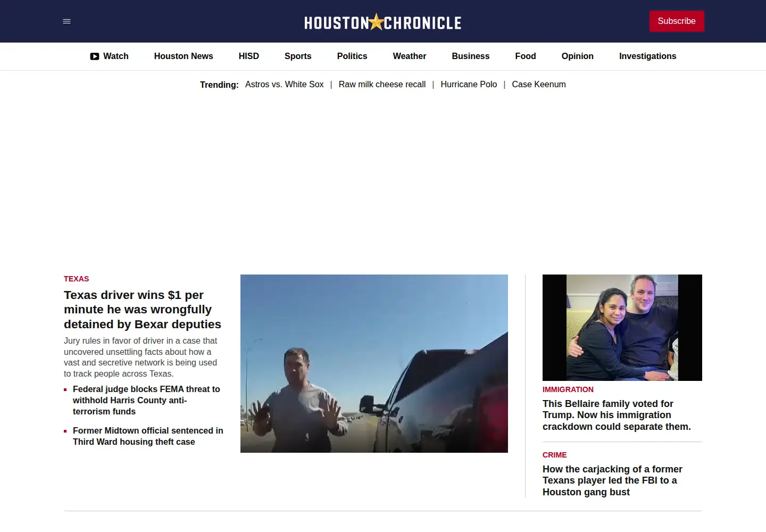Open Texas driver wins $1 per minute headline
Viewport: 766px width, 532px height.
[x=143, y=310]
